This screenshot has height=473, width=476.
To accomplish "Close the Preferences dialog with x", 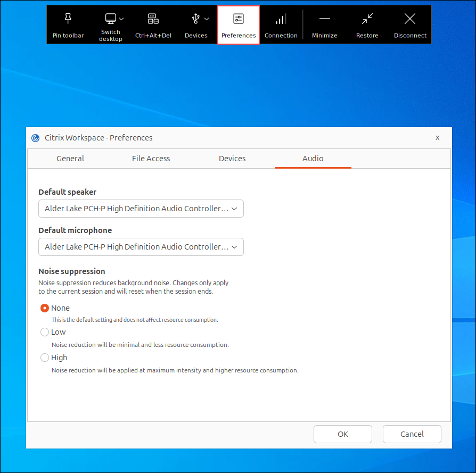I will coord(437,138).
